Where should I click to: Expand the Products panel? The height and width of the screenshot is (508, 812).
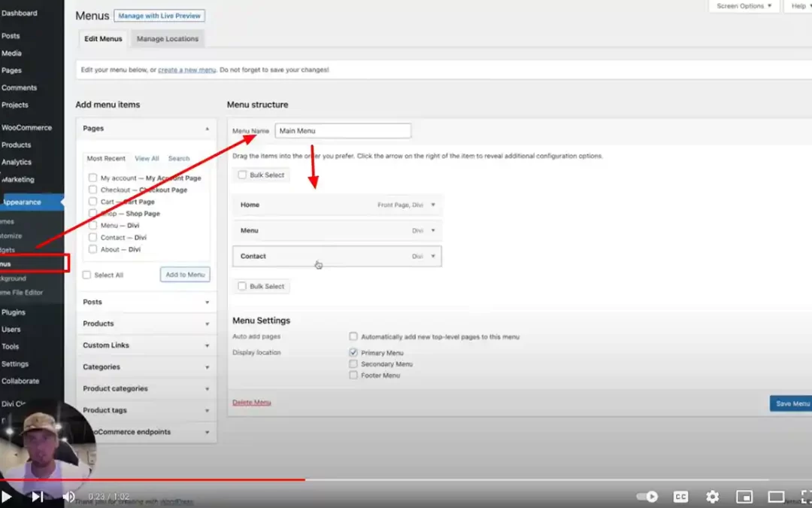pyautogui.click(x=208, y=324)
